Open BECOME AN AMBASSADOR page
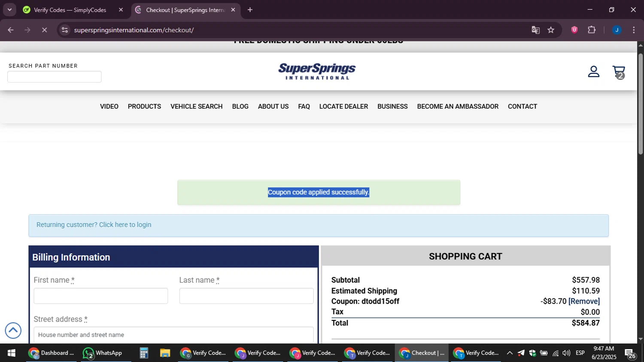Viewport: 644px width, 362px height. pos(458,106)
